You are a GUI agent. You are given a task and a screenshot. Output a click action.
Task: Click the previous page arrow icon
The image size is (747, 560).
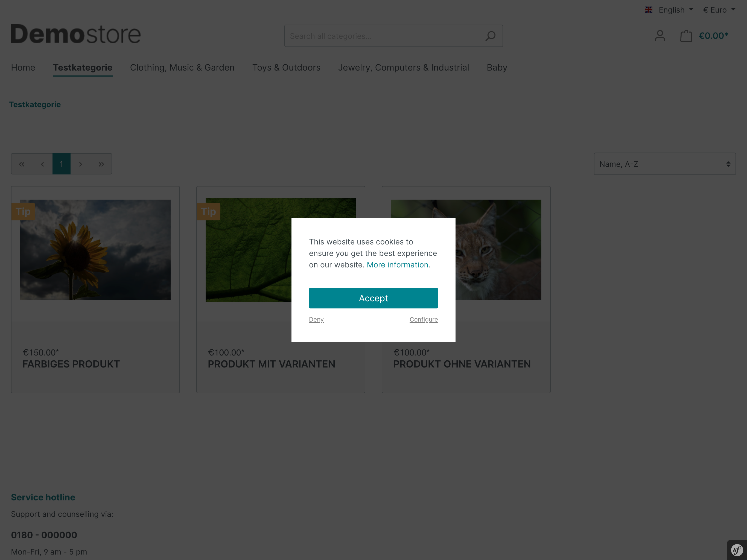point(42,164)
